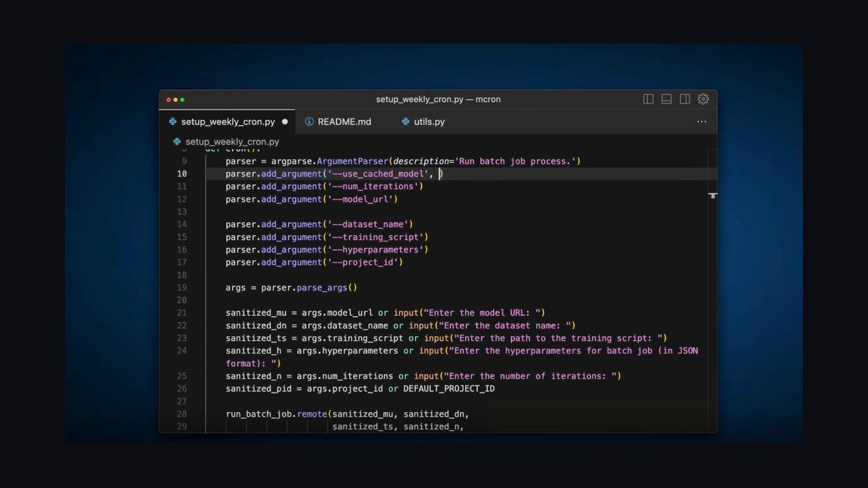Click sanitized_mu variable on line 21
The width and height of the screenshot is (868, 488).
[256, 313]
